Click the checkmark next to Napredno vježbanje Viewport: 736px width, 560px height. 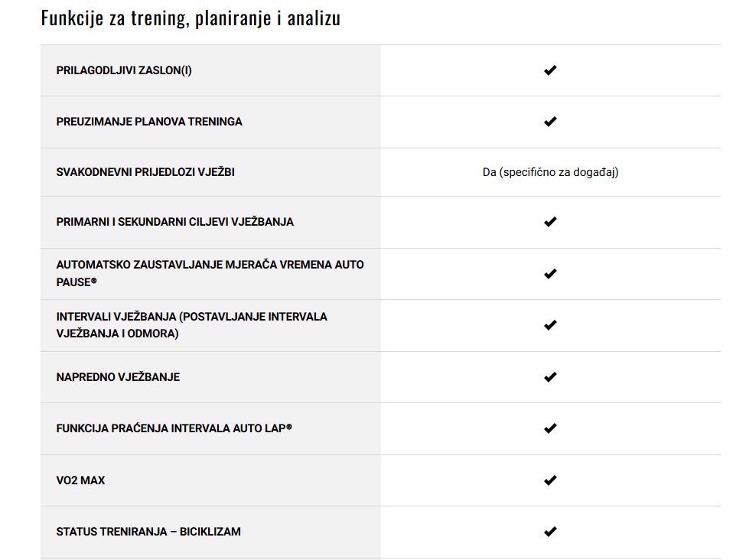pyautogui.click(x=550, y=377)
